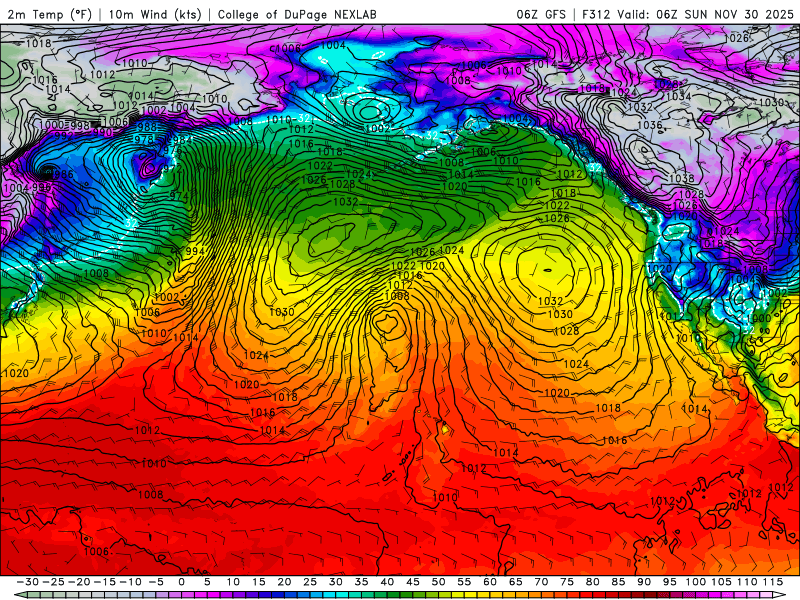This screenshot has width=800, height=600.
Task: Click the 15 temperature scale label
Action: [259, 582]
